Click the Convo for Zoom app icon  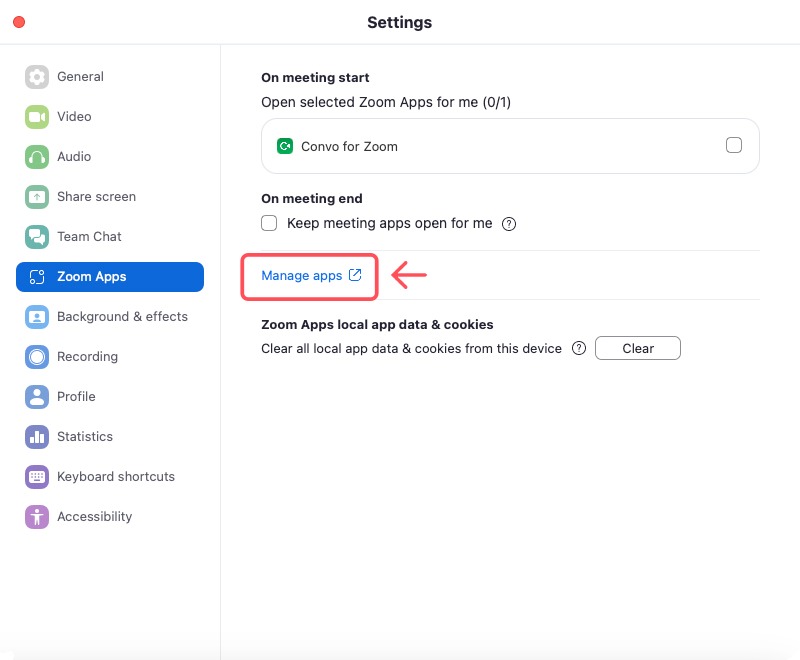point(285,146)
